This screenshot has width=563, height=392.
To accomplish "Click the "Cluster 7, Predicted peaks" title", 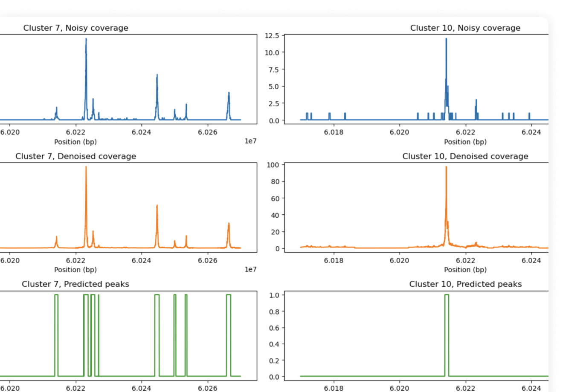I will [x=75, y=284].
